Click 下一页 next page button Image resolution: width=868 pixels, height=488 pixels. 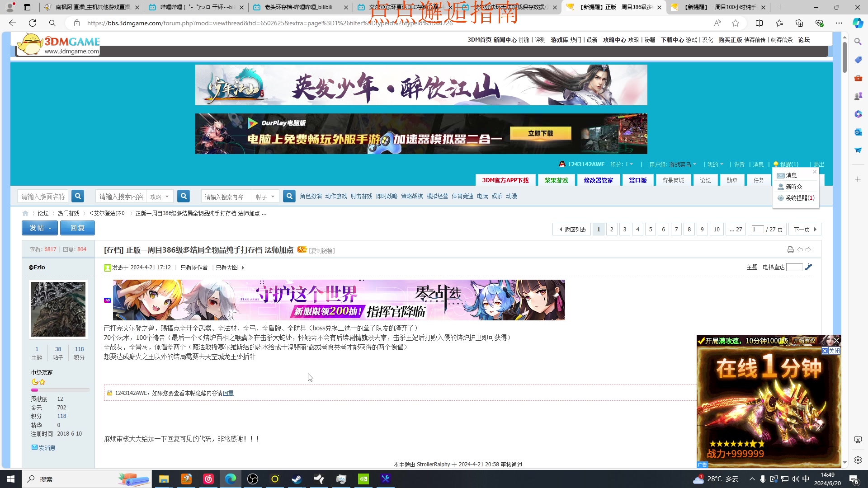pyautogui.click(x=805, y=229)
